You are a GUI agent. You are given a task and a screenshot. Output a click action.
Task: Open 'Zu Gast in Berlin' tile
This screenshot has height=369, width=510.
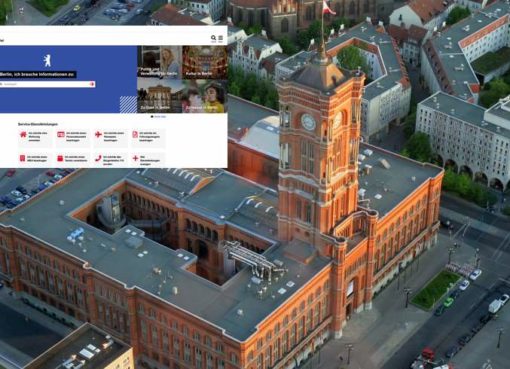(x=160, y=96)
